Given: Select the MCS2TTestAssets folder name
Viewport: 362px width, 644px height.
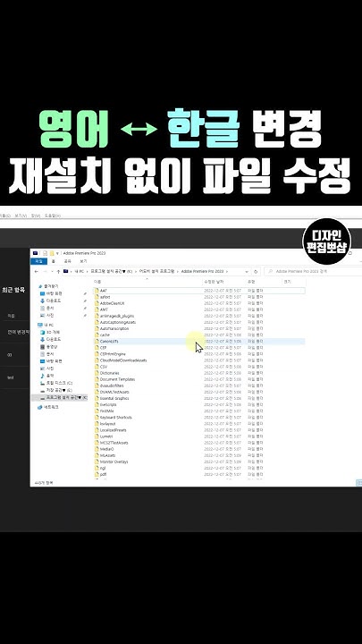Looking at the screenshot, I should 114,443.
